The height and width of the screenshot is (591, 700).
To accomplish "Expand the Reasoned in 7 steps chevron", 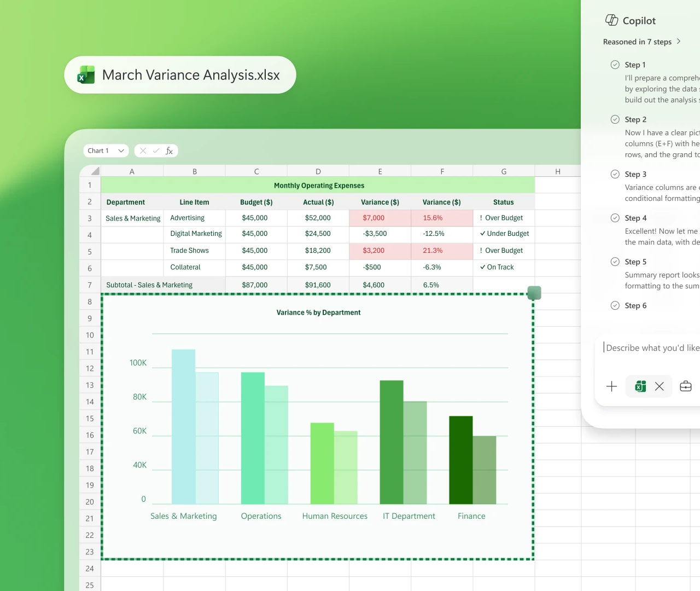I will pyautogui.click(x=679, y=42).
